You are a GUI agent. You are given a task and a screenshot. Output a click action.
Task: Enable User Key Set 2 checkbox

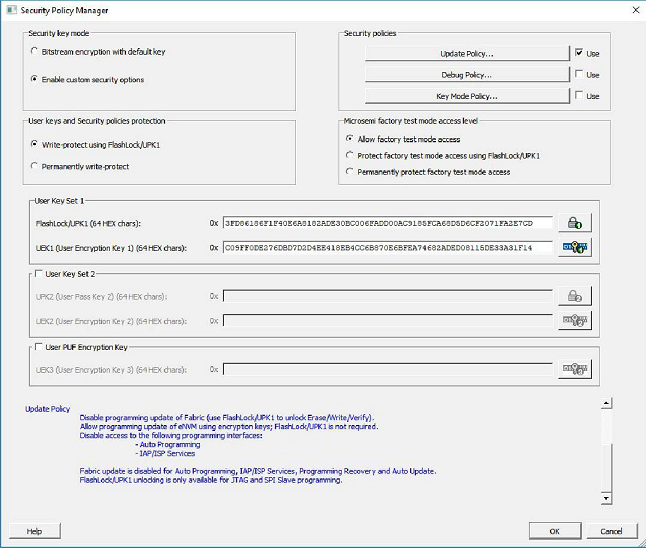[38, 274]
